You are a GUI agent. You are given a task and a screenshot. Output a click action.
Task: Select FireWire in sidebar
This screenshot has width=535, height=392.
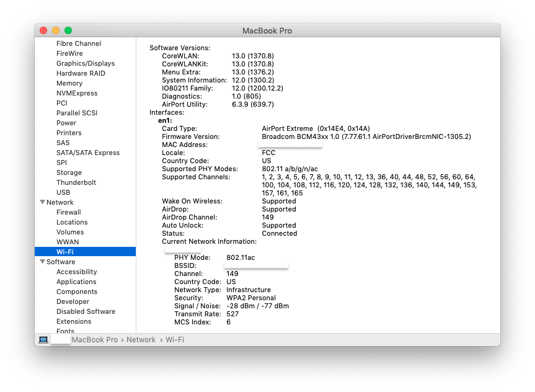point(69,53)
